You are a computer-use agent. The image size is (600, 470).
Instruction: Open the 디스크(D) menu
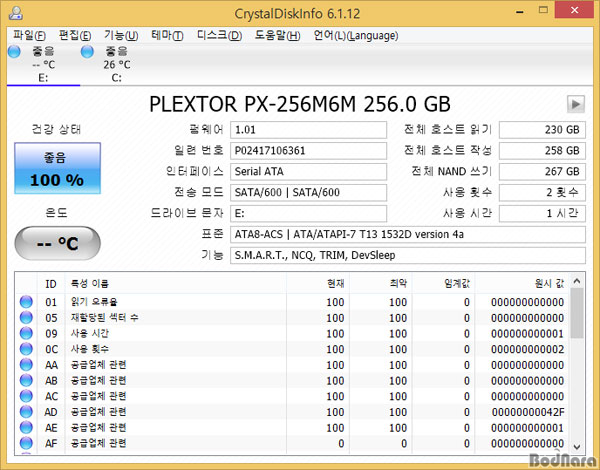(x=219, y=36)
